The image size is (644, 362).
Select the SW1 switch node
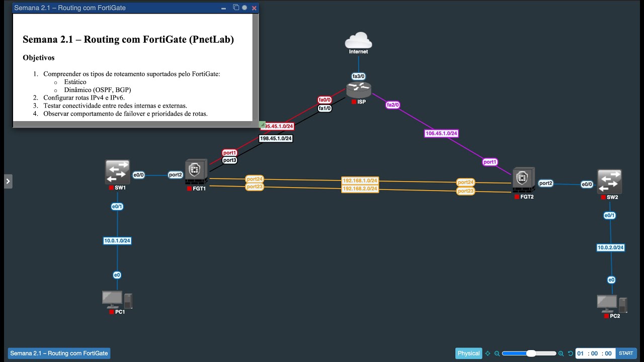117,172
